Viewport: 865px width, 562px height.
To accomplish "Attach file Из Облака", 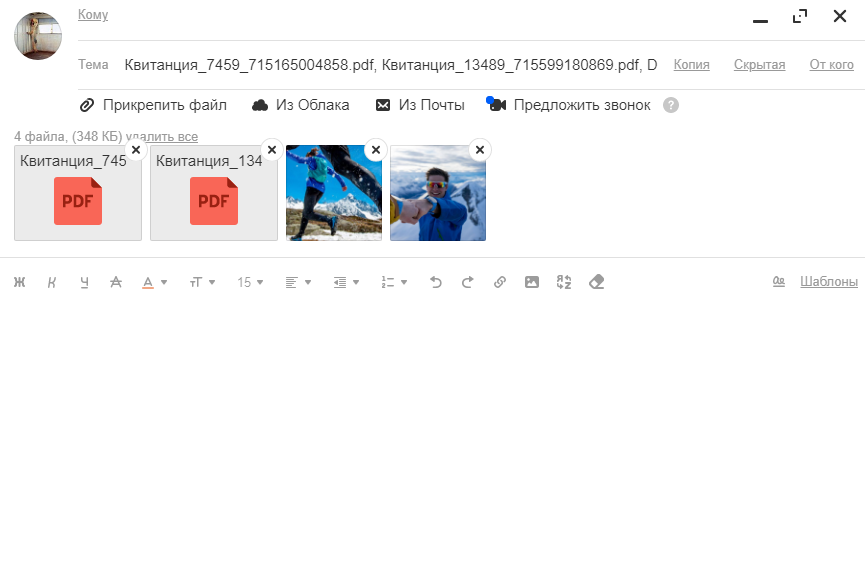I will pos(301,105).
